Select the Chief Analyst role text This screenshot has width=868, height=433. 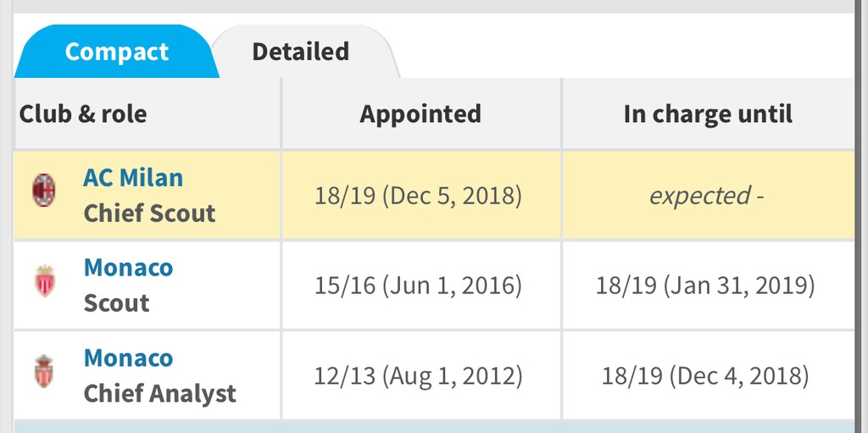point(159,393)
